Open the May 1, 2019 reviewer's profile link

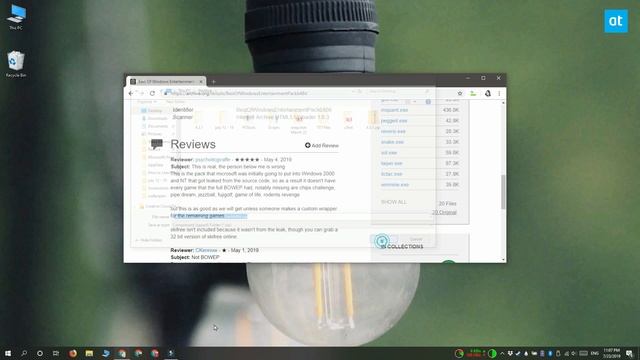point(206,250)
